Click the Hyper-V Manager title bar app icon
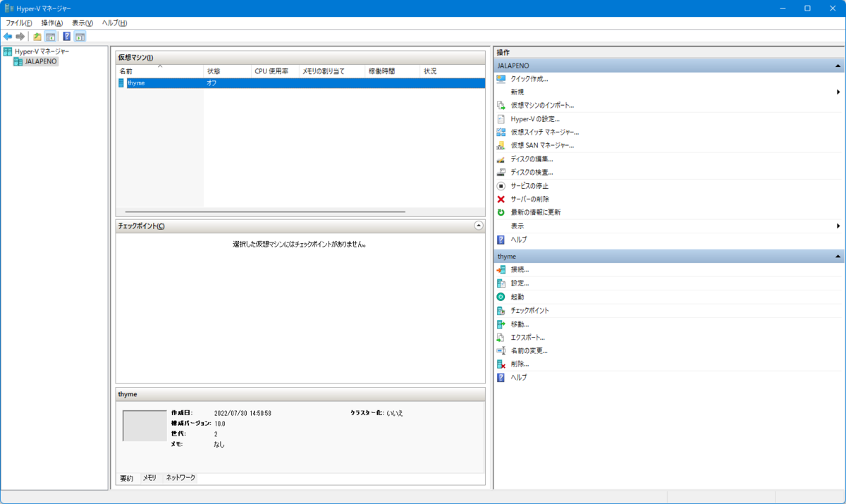The image size is (846, 504). tap(10, 8)
